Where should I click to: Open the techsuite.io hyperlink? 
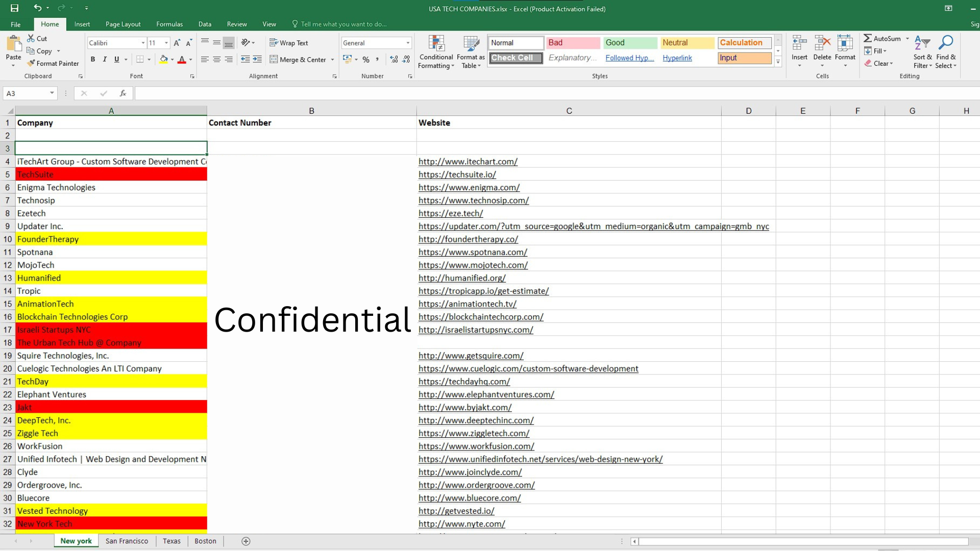pos(457,174)
